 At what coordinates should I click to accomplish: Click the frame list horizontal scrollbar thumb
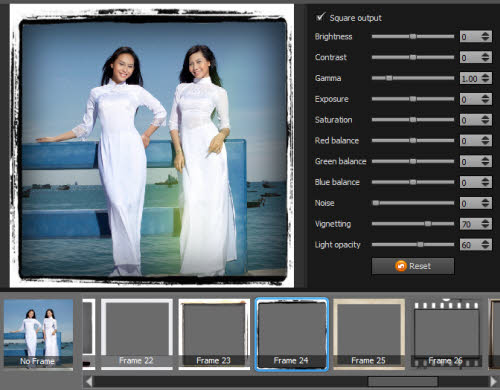(403, 381)
